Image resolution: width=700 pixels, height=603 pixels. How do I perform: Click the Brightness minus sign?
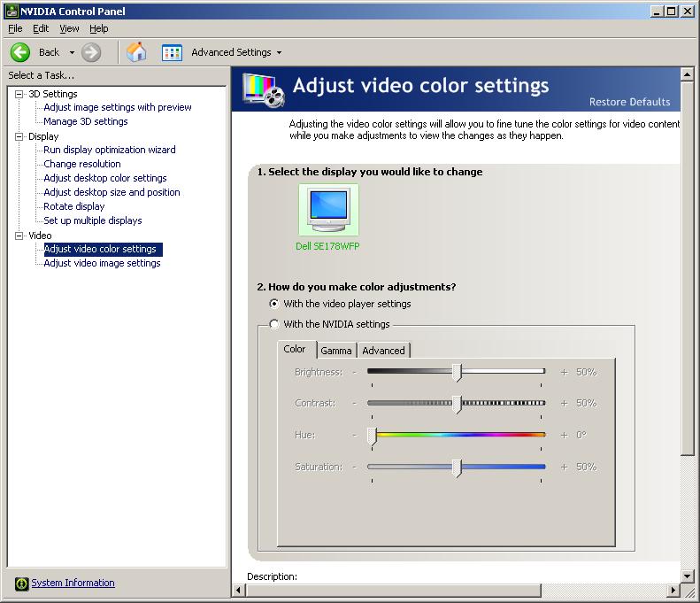pyautogui.click(x=355, y=372)
